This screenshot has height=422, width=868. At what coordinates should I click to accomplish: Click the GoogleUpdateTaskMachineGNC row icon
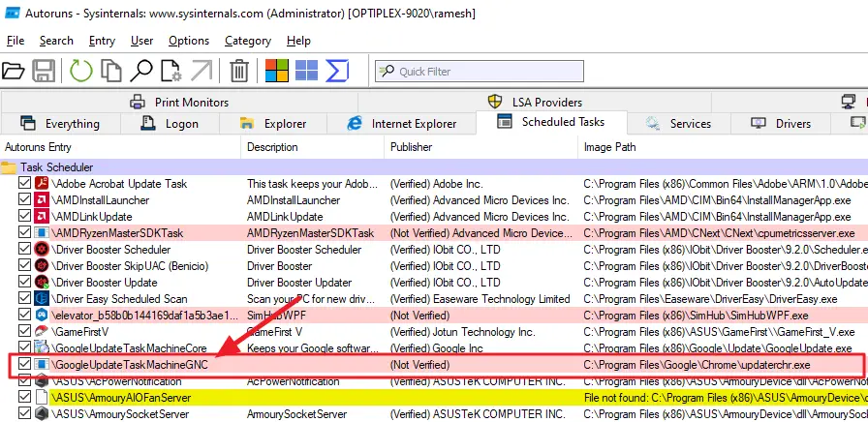click(x=42, y=365)
